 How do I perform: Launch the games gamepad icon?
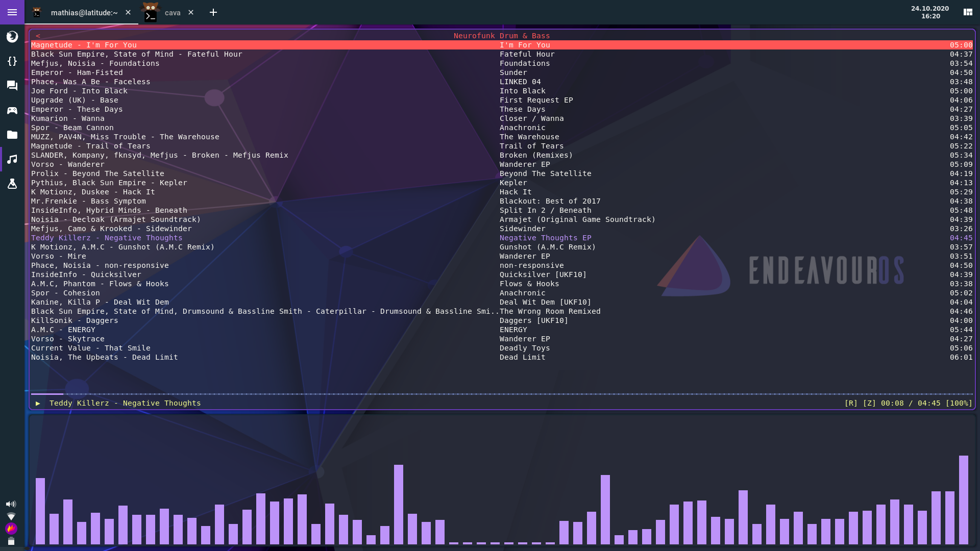pyautogui.click(x=12, y=110)
